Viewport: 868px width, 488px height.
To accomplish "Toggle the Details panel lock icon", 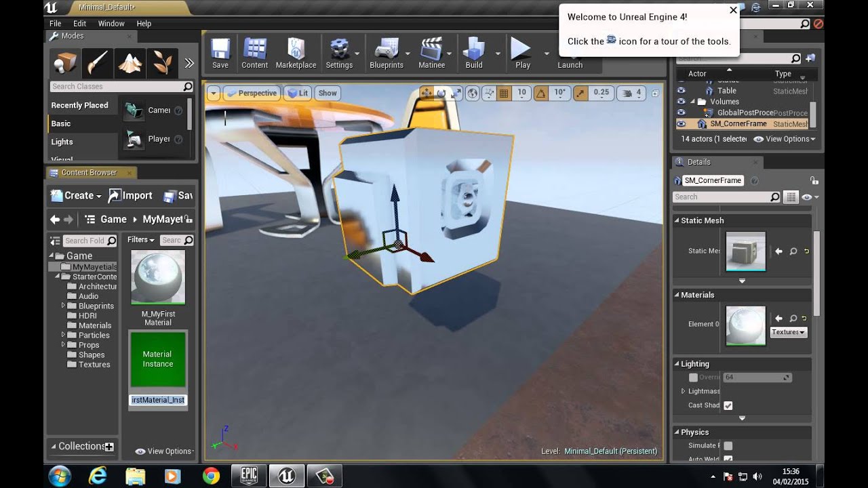I will pos(814,180).
